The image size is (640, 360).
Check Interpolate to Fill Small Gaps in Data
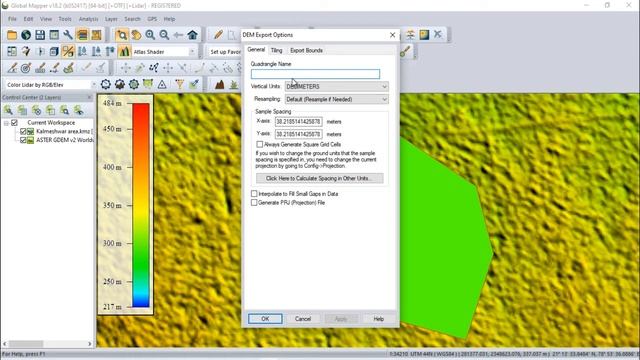tap(254, 193)
